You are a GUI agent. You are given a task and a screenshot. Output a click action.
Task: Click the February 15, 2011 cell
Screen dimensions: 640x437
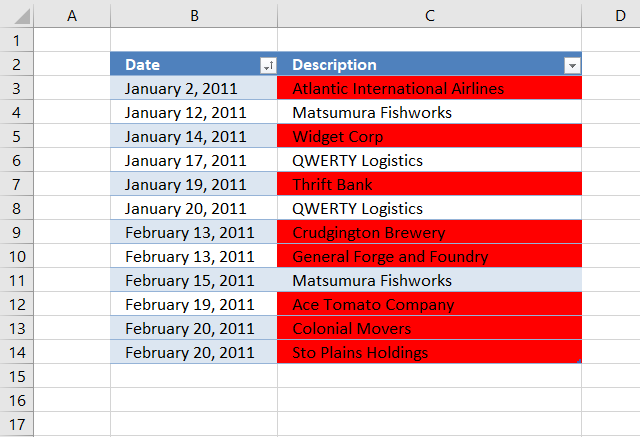click(194, 280)
